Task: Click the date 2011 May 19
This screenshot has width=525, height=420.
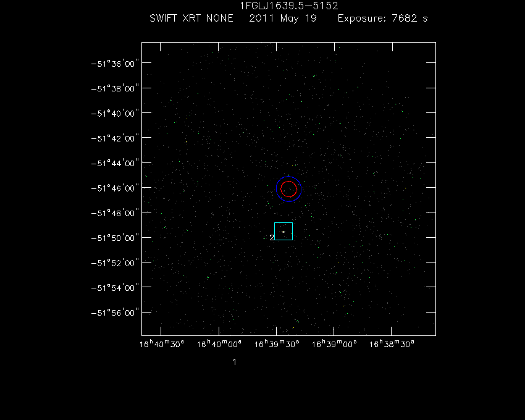Action: (x=283, y=19)
